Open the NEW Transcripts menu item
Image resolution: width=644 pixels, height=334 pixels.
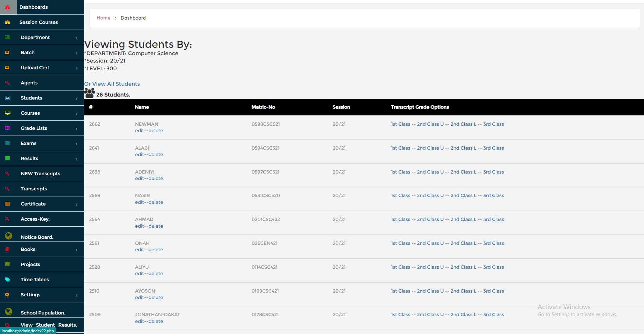click(x=40, y=174)
